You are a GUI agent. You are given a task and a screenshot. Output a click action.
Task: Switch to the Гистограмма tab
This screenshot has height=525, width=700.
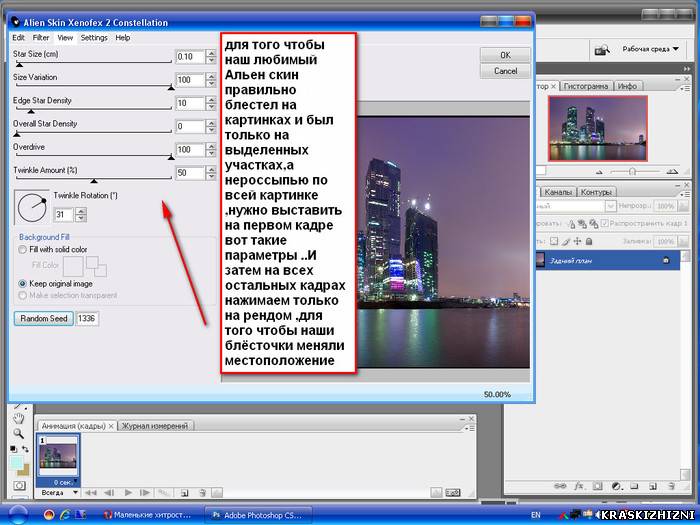click(x=586, y=86)
